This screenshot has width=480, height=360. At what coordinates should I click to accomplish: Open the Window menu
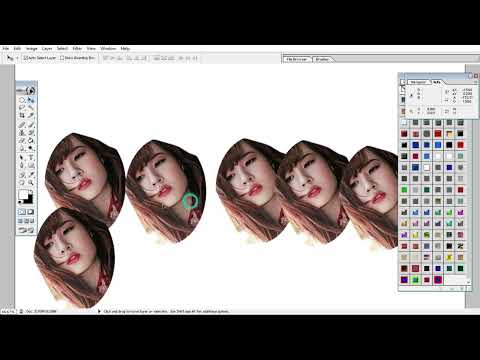[x=108, y=48]
